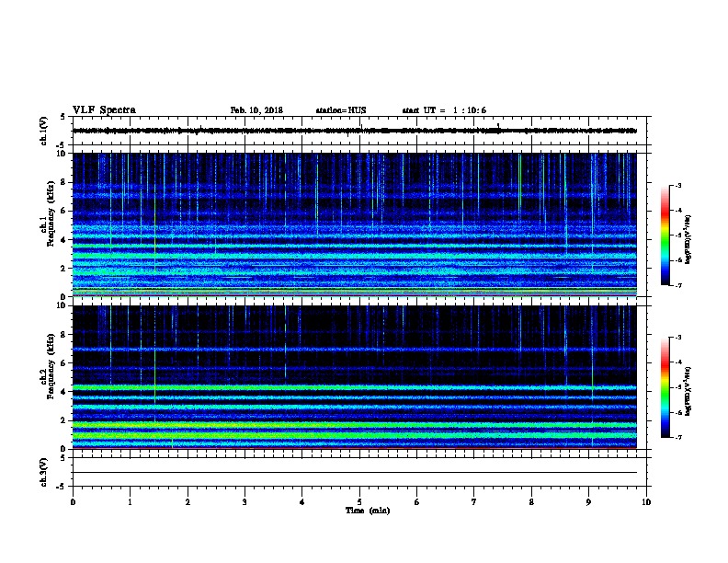This screenshot has height=563, width=728.
Task: Click the ch.1 colorbar log(PSD) unit label
Action: tap(688, 239)
